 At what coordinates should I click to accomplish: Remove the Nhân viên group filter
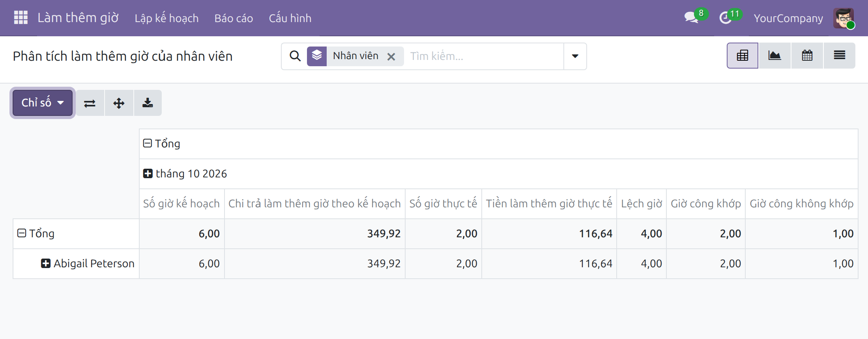point(391,57)
